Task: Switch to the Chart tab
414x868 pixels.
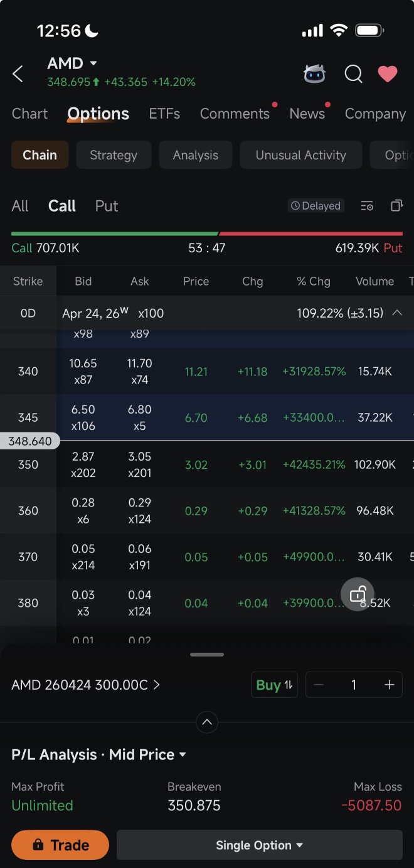Action: pos(29,114)
